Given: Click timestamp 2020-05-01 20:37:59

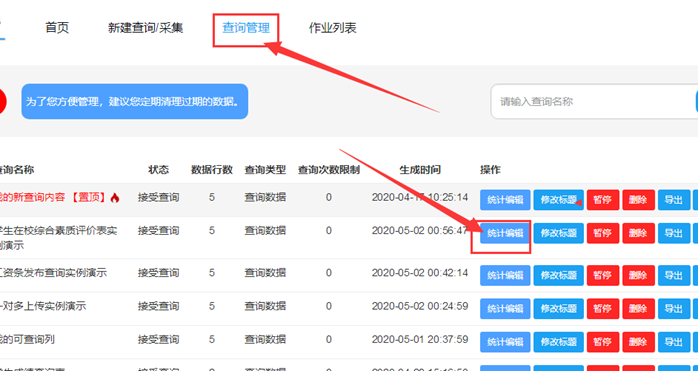Looking at the screenshot, I should coord(420,339).
